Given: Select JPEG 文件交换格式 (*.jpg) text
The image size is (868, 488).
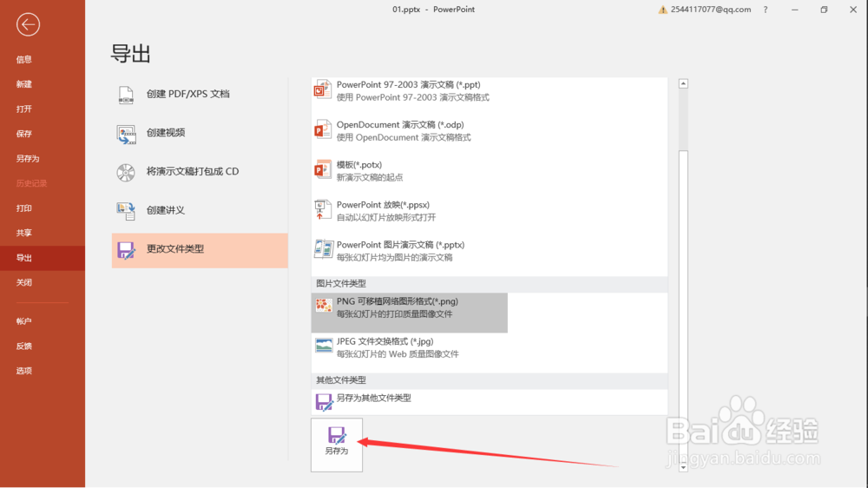Looking at the screenshot, I should (385, 341).
